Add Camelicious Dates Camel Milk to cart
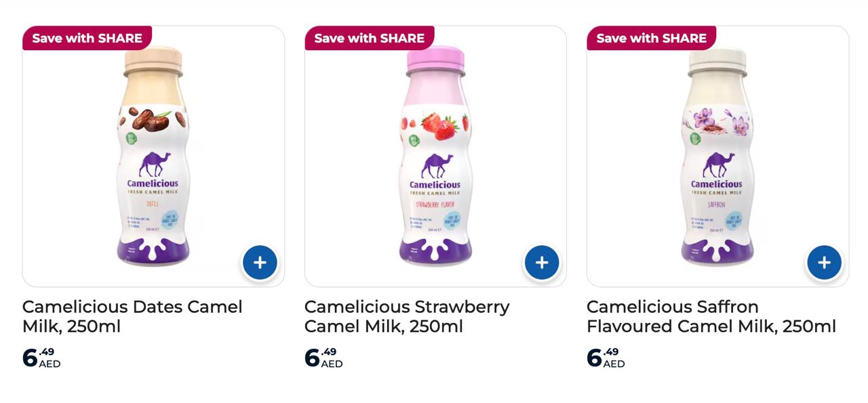This screenshot has height=403, width=868. tap(260, 263)
